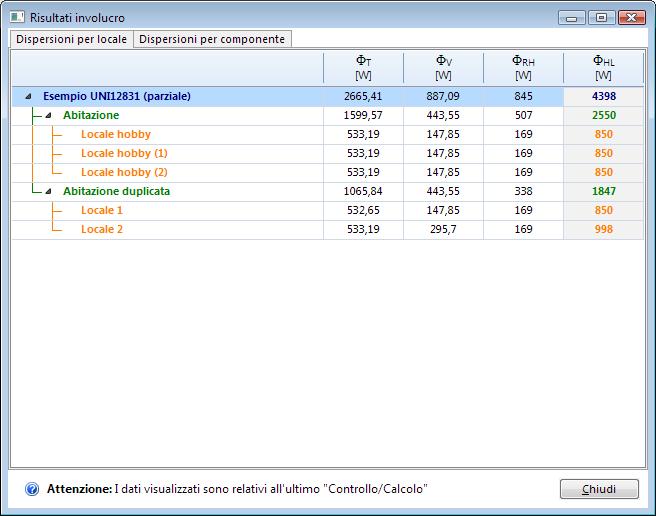The width and height of the screenshot is (656, 516).
Task: Collapse the Abitazione duplicata tree node
Action: (48, 191)
